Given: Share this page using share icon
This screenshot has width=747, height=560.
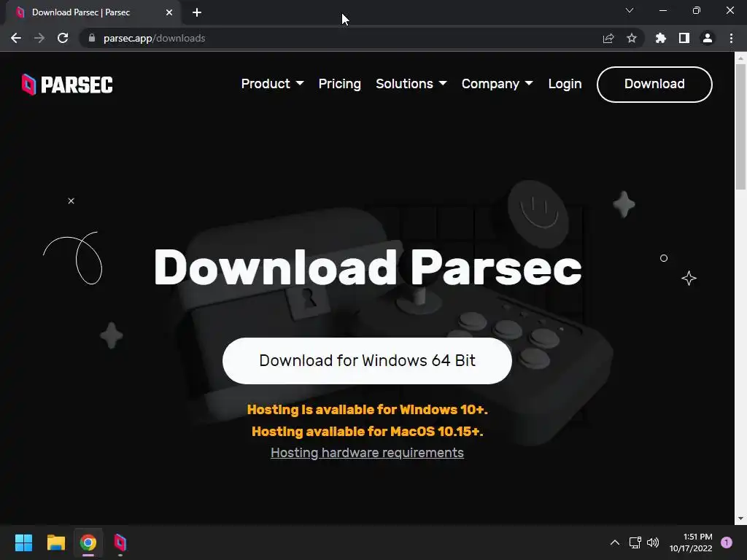Looking at the screenshot, I should [x=608, y=38].
